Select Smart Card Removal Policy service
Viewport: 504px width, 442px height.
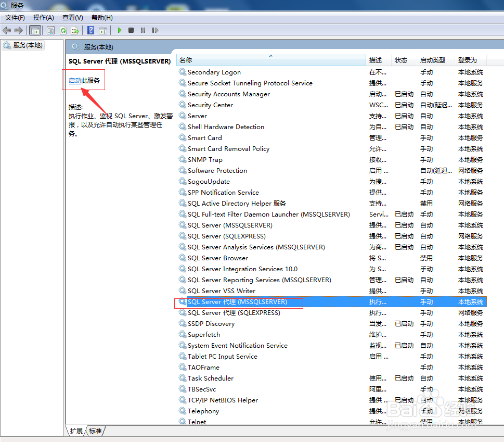pos(332,148)
